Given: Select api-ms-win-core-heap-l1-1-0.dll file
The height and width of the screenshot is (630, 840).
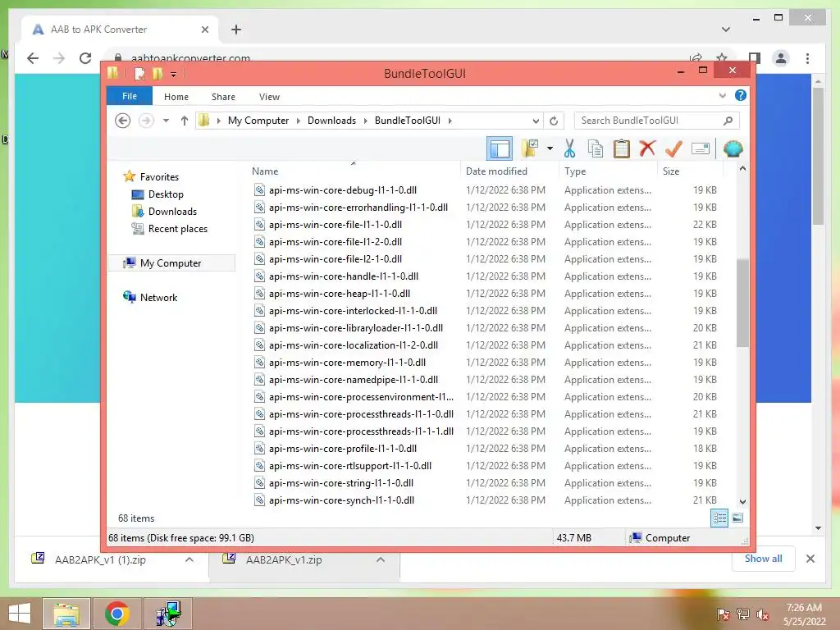Looking at the screenshot, I should click(x=340, y=294).
